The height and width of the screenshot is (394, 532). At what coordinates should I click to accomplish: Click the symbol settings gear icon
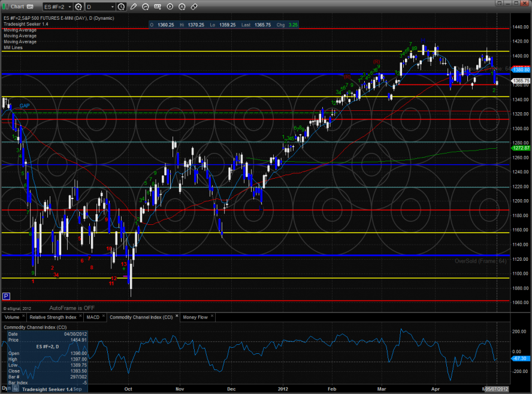[x=78, y=7]
